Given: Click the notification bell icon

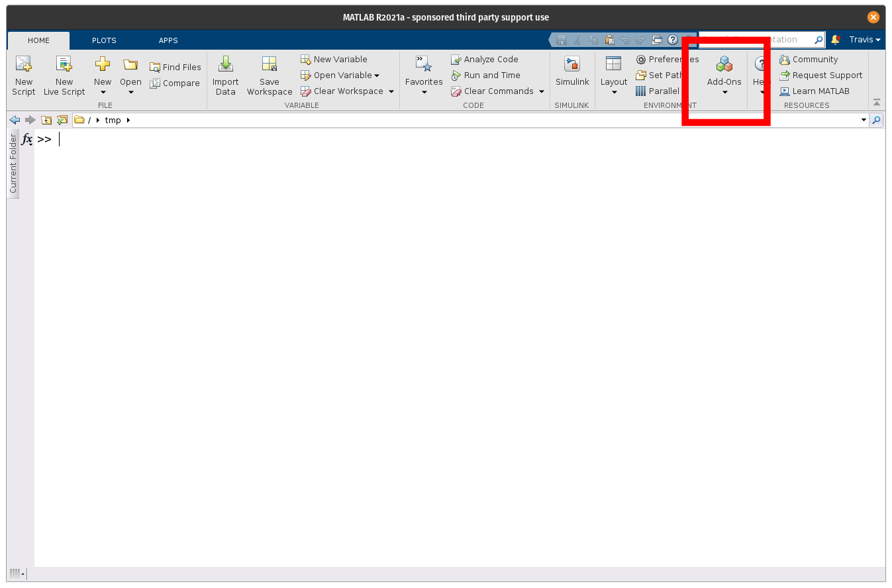Looking at the screenshot, I should pos(836,40).
